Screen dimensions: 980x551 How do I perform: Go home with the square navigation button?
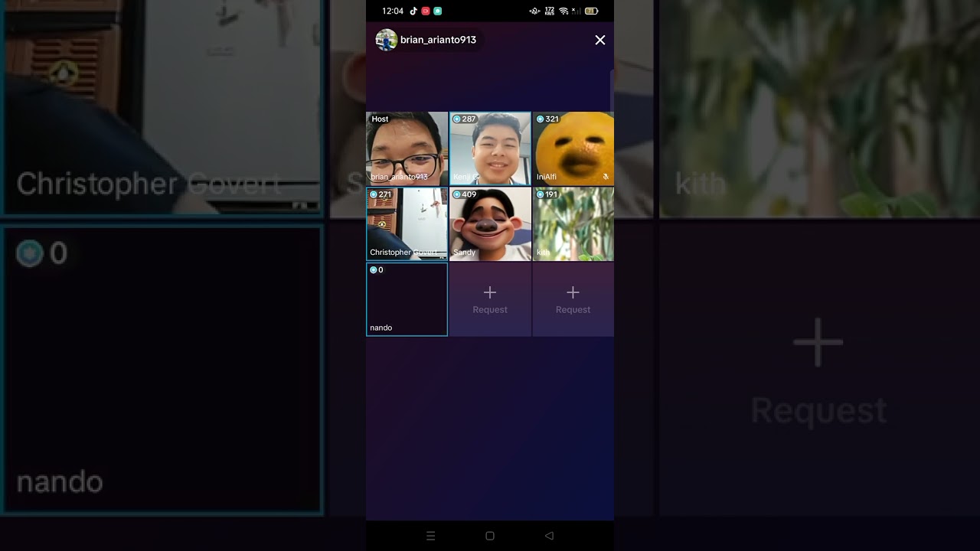point(490,536)
